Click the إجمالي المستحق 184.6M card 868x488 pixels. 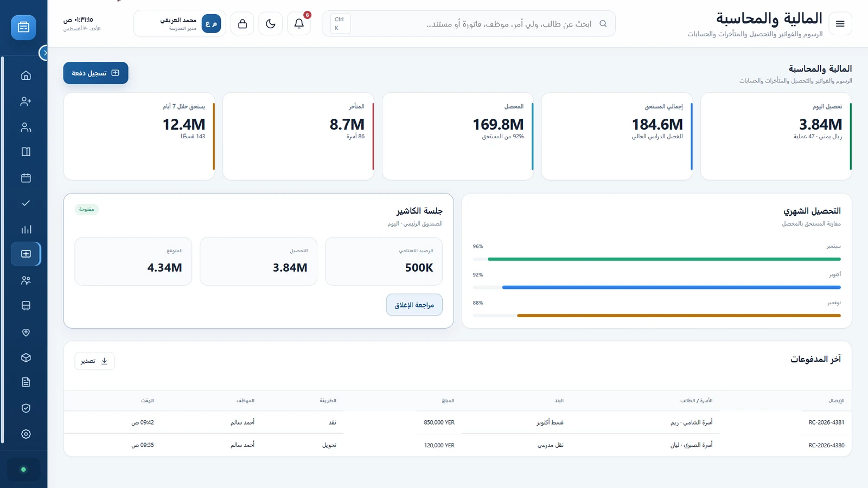coord(617,136)
